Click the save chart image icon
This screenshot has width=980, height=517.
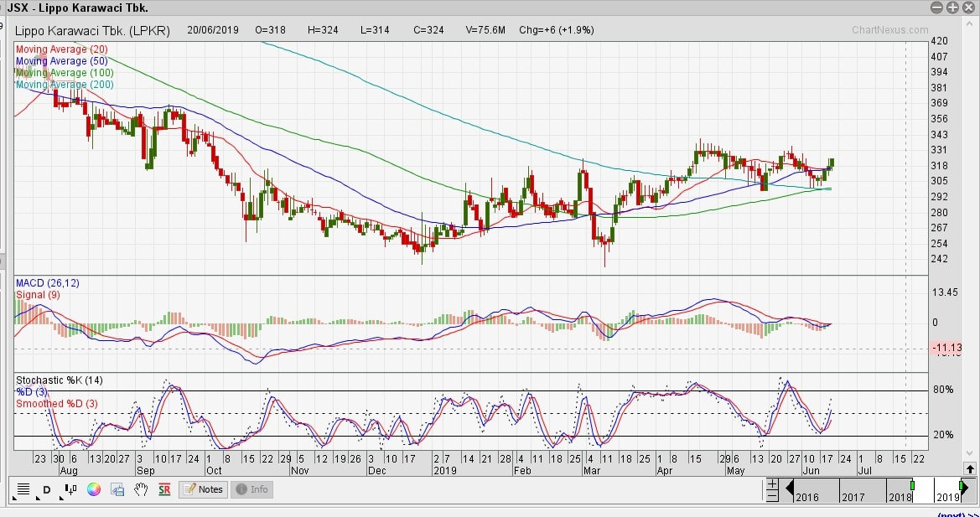point(117,489)
